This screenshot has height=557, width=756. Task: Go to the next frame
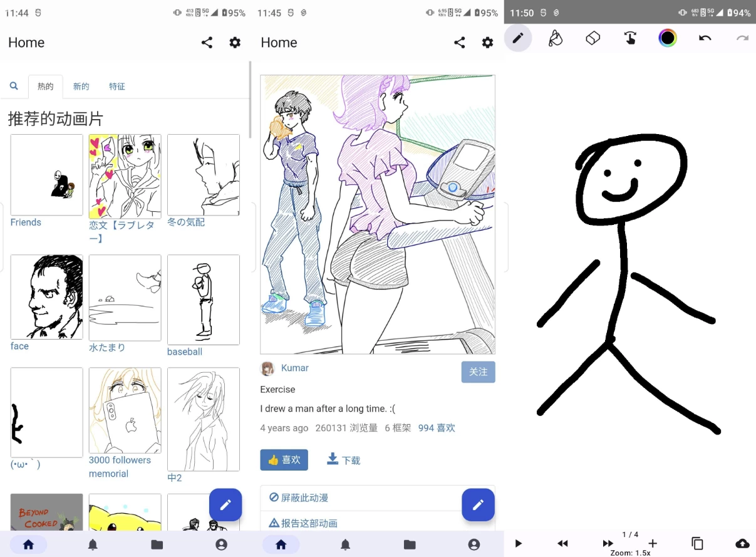pos(608,543)
